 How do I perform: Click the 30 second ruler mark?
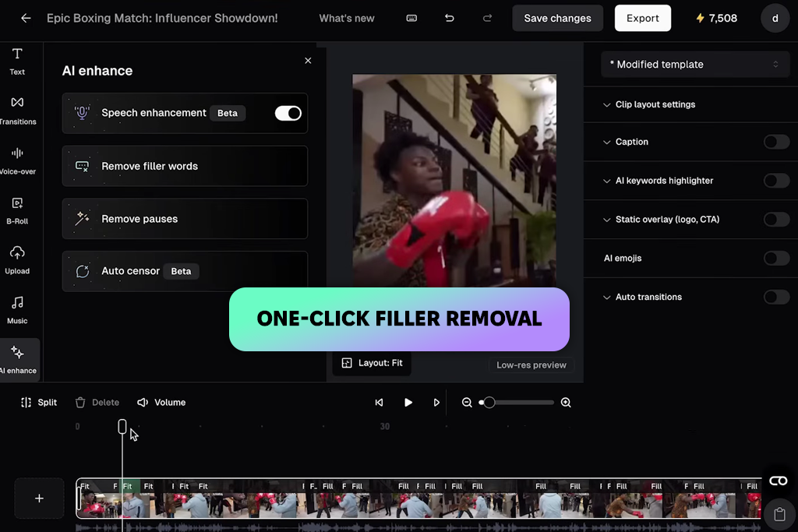click(x=385, y=426)
